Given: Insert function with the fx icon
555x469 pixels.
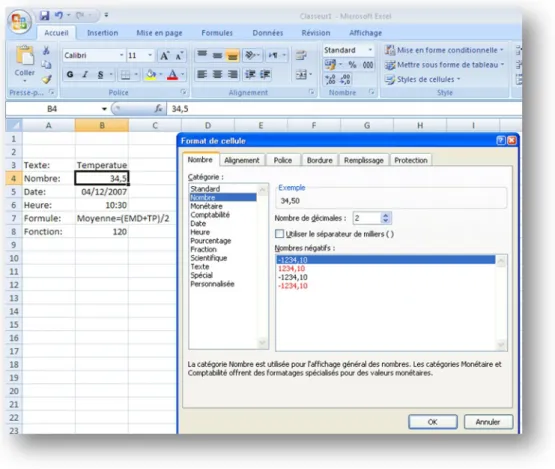Looking at the screenshot, I should pyautogui.click(x=158, y=109).
